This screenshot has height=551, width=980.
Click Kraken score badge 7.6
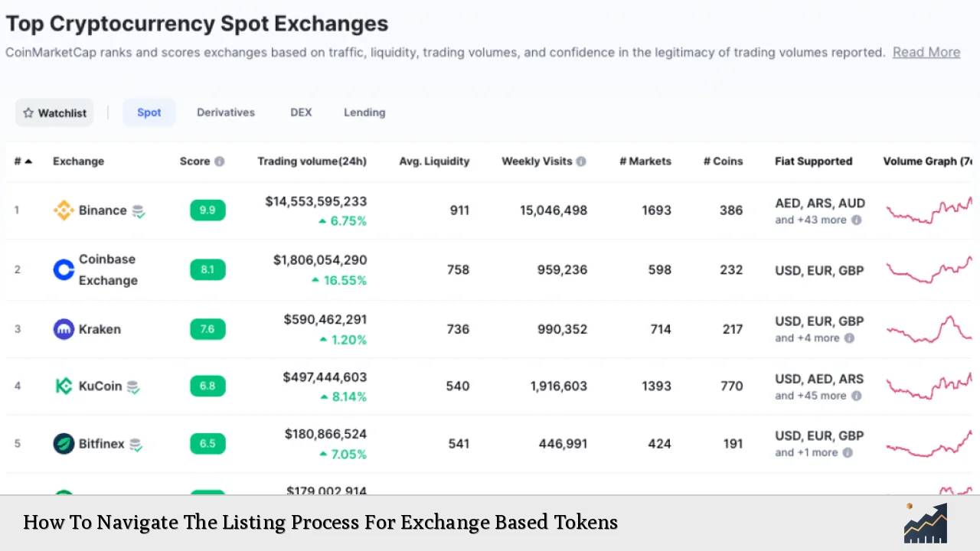(x=207, y=329)
